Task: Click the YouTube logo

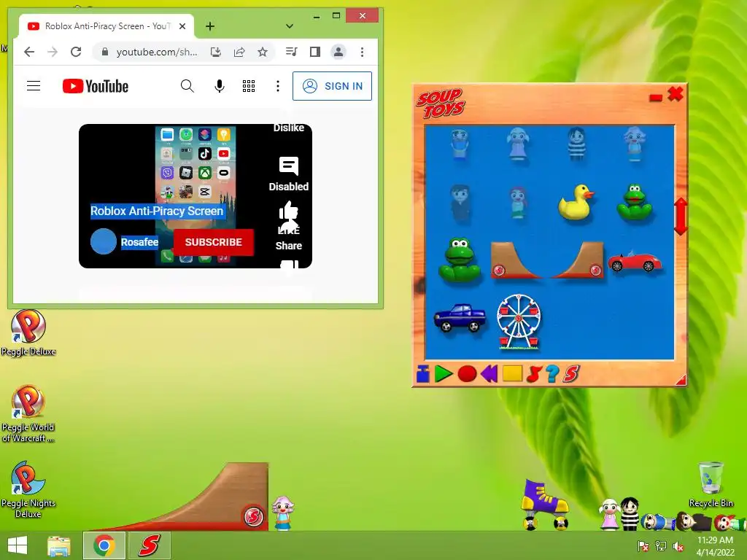Action: [96, 86]
